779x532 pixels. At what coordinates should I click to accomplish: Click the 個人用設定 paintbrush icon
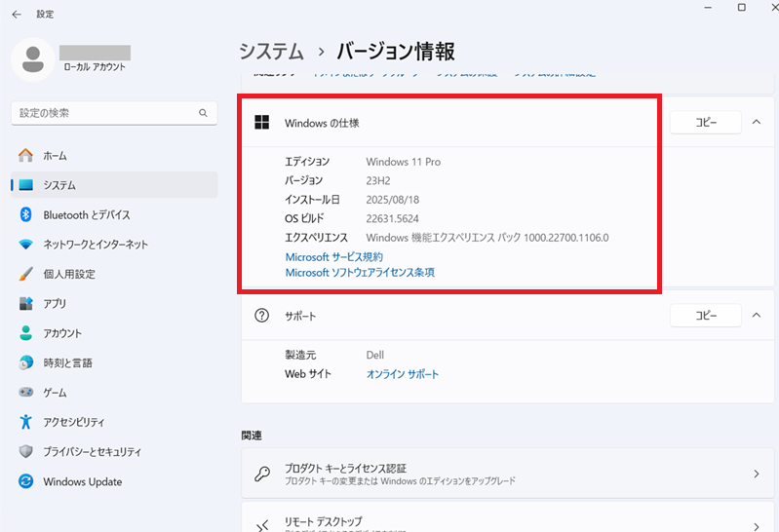pos(25,274)
